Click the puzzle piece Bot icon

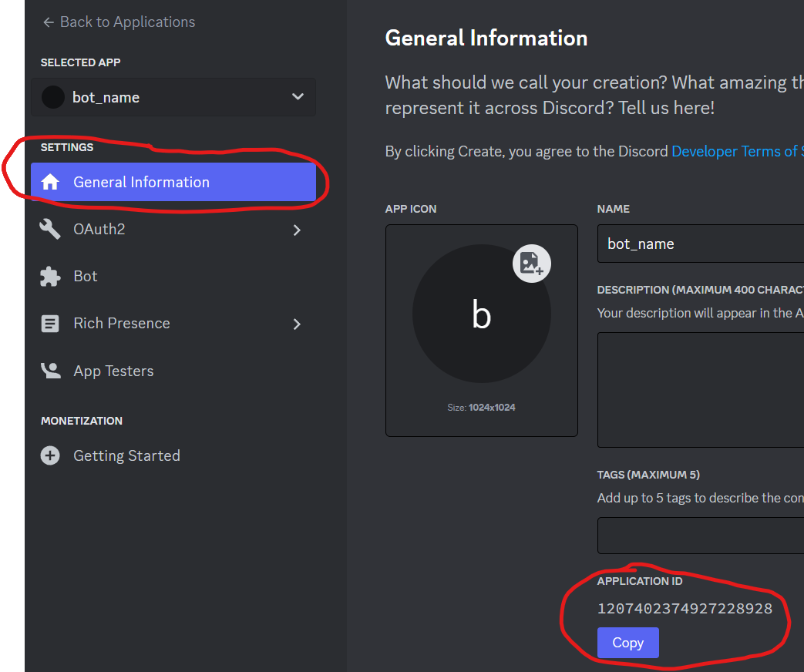click(50, 277)
